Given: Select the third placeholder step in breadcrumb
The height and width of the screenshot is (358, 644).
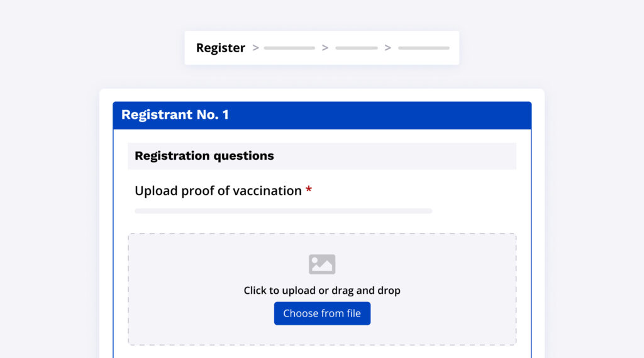Looking at the screenshot, I should [357, 48].
